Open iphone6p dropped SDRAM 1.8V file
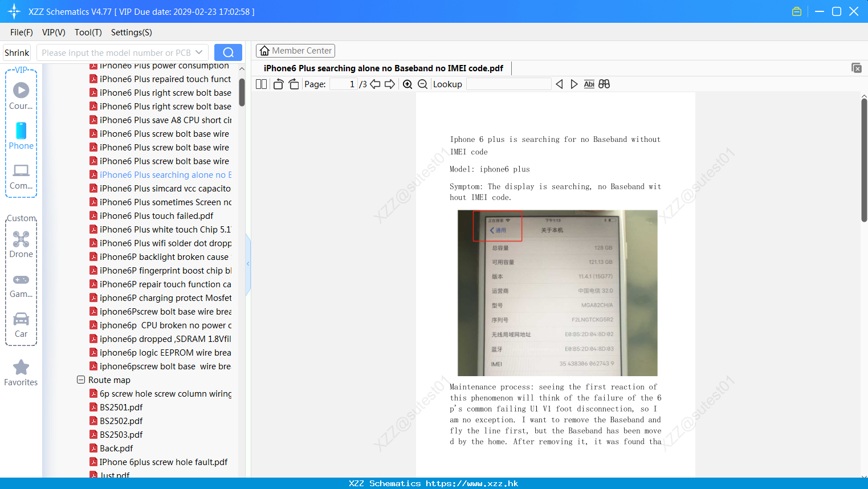 160,339
